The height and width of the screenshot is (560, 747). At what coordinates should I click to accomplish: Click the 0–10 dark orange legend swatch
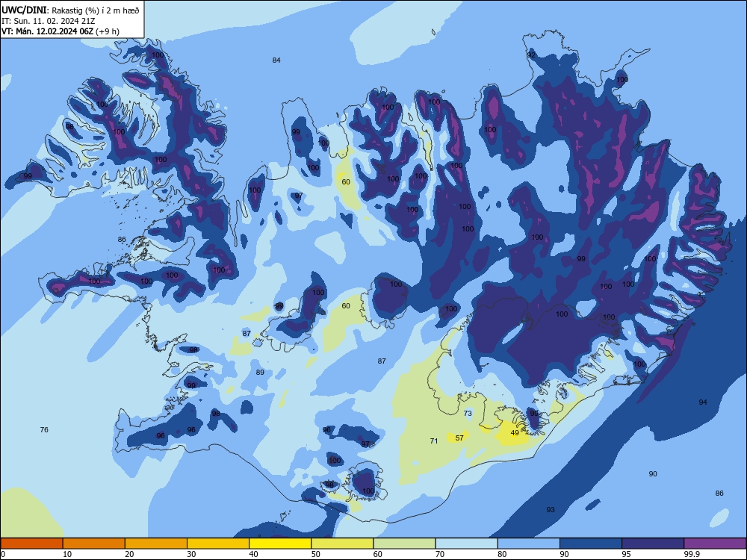coord(31,544)
